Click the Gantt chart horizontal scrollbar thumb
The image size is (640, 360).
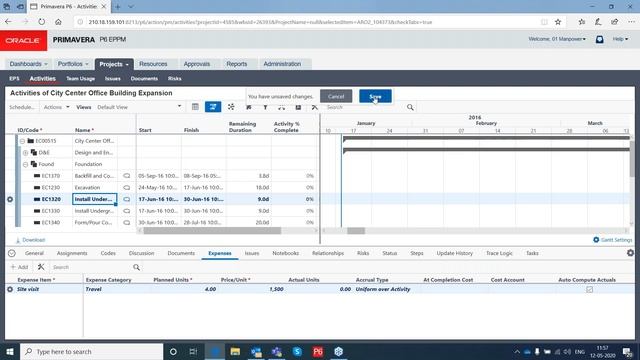point(356,231)
